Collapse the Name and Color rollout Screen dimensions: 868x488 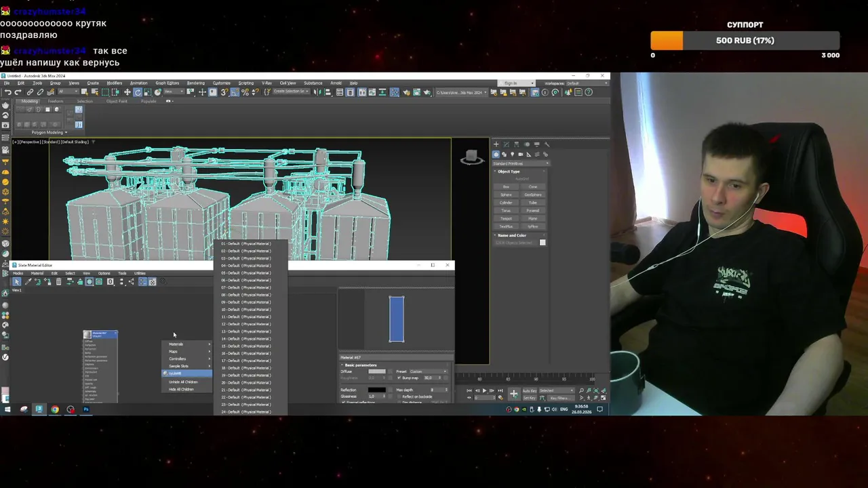tap(519, 235)
